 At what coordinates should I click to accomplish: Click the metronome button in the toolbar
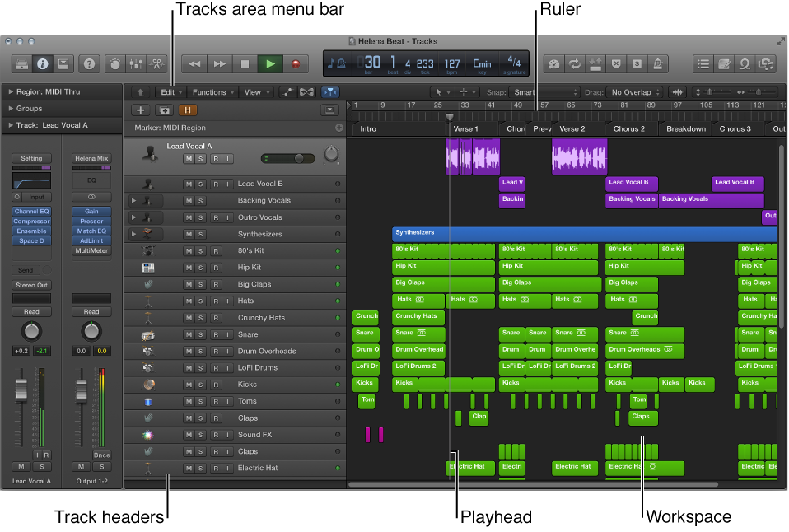coord(658,63)
